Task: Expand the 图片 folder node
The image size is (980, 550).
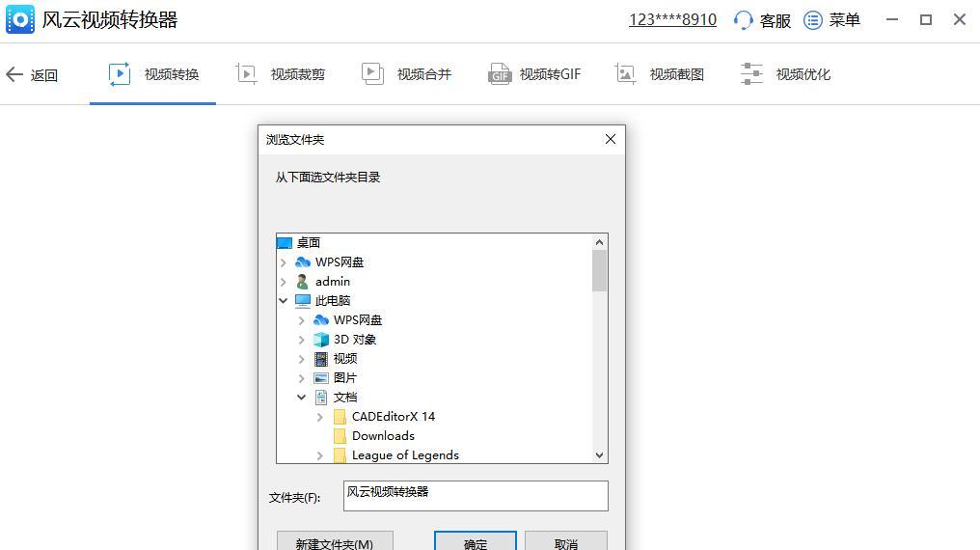Action: 301,379
